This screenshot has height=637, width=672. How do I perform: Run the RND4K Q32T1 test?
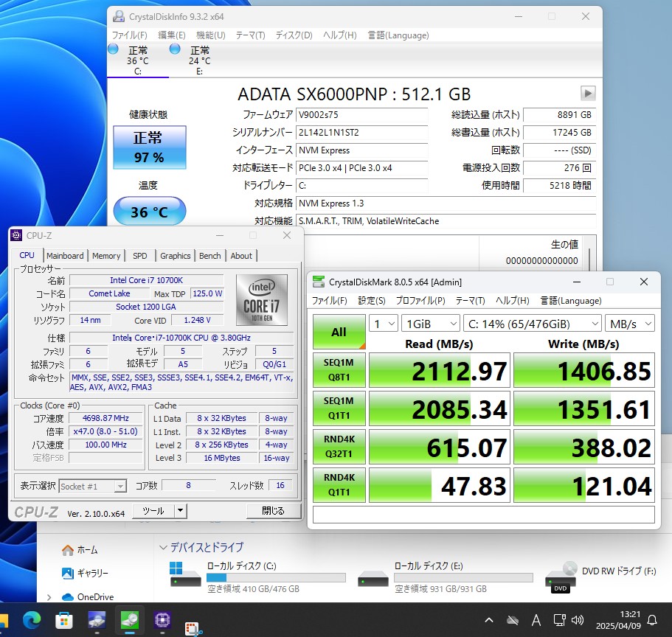point(339,446)
